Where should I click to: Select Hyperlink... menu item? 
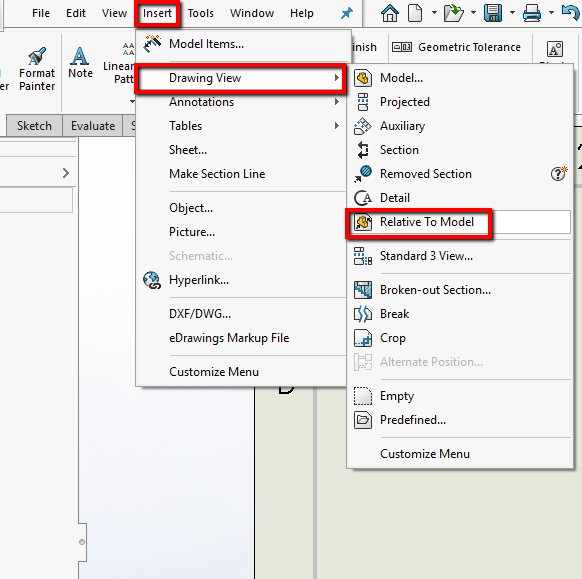[x=241, y=280]
